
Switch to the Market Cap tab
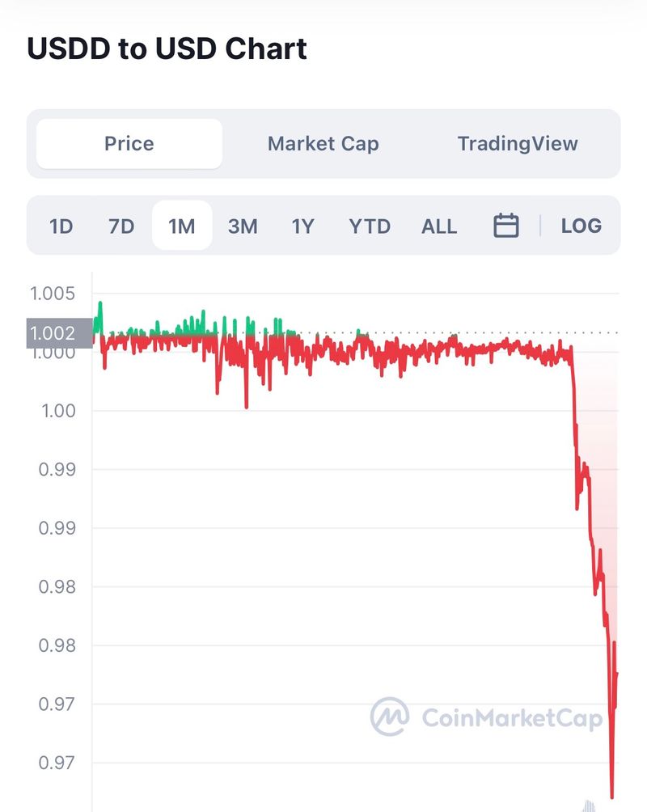[323, 144]
